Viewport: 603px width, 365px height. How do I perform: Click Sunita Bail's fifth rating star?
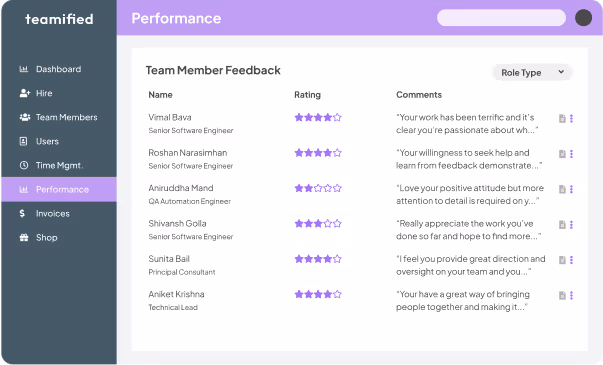tap(337, 259)
